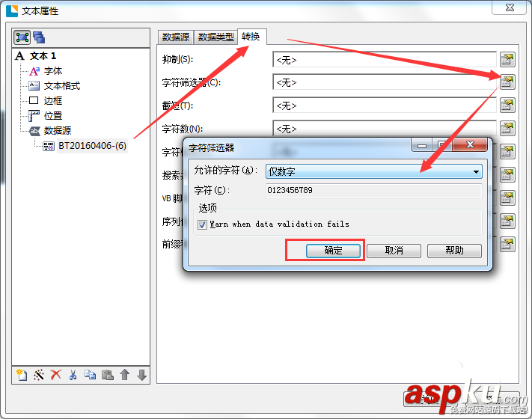
Task: Select BT20160406-(6) data source item
Action: pos(92,146)
